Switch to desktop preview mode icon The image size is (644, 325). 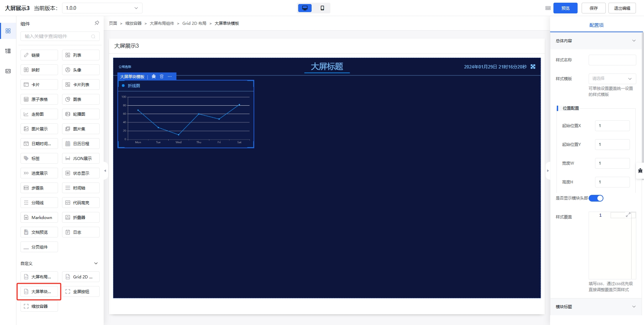[x=305, y=8]
